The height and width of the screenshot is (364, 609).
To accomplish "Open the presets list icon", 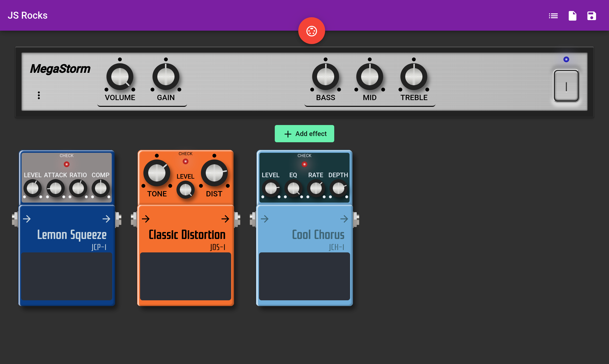I will 553,16.
